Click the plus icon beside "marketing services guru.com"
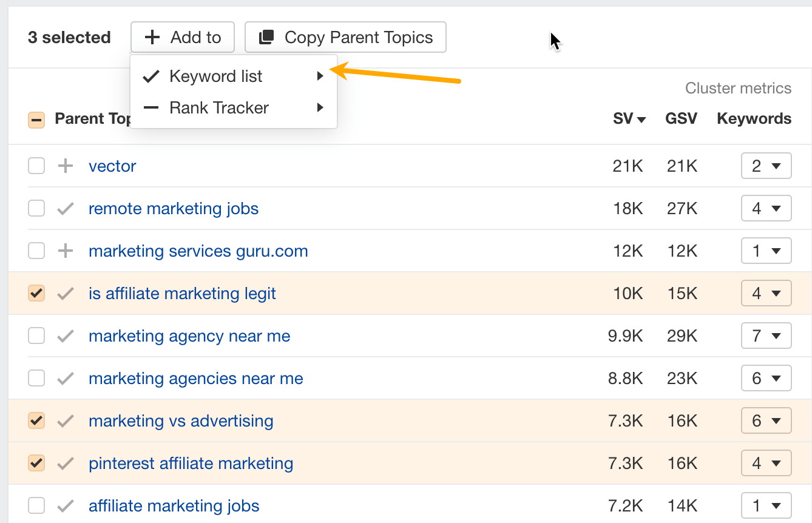 point(64,251)
